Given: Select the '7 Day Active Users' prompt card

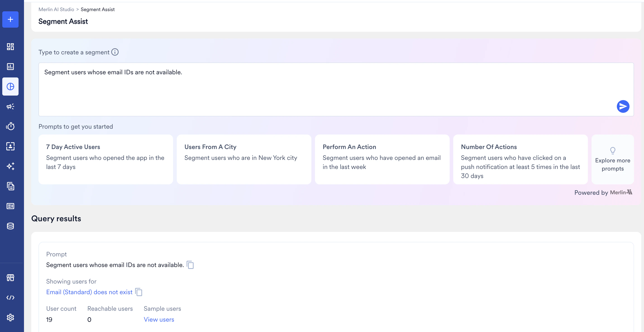Looking at the screenshot, I should coord(105,159).
